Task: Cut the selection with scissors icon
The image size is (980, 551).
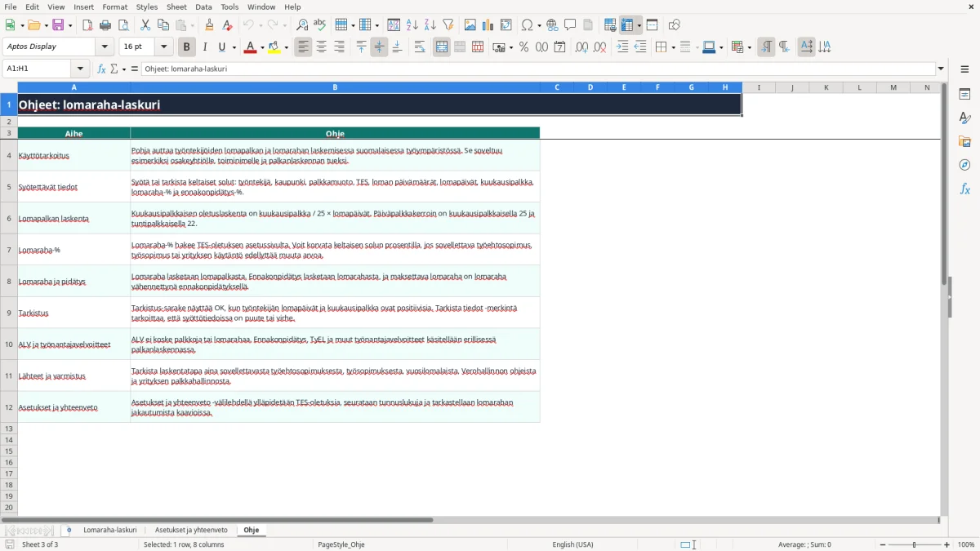Action: click(145, 25)
